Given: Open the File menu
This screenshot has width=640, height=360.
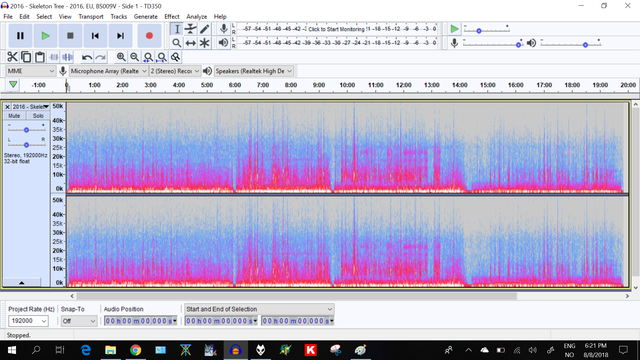Looking at the screenshot, I should tap(8, 17).
